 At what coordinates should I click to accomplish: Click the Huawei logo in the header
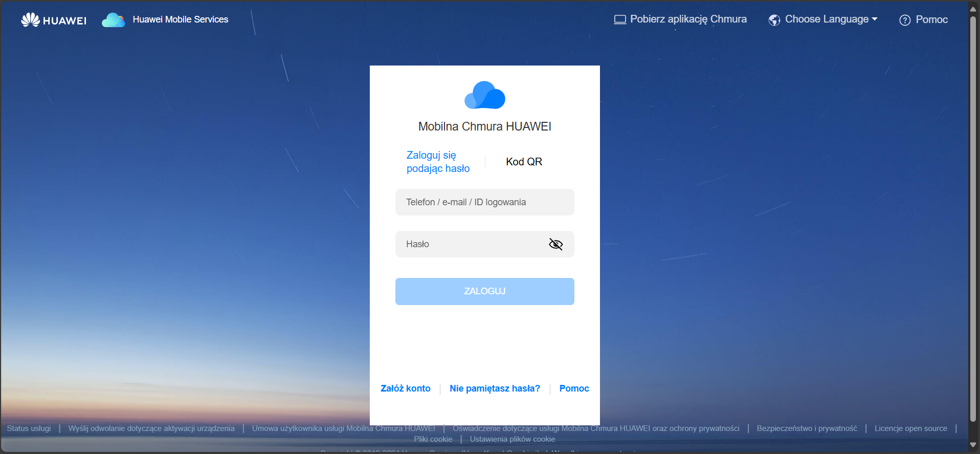(x=54, y=20)
